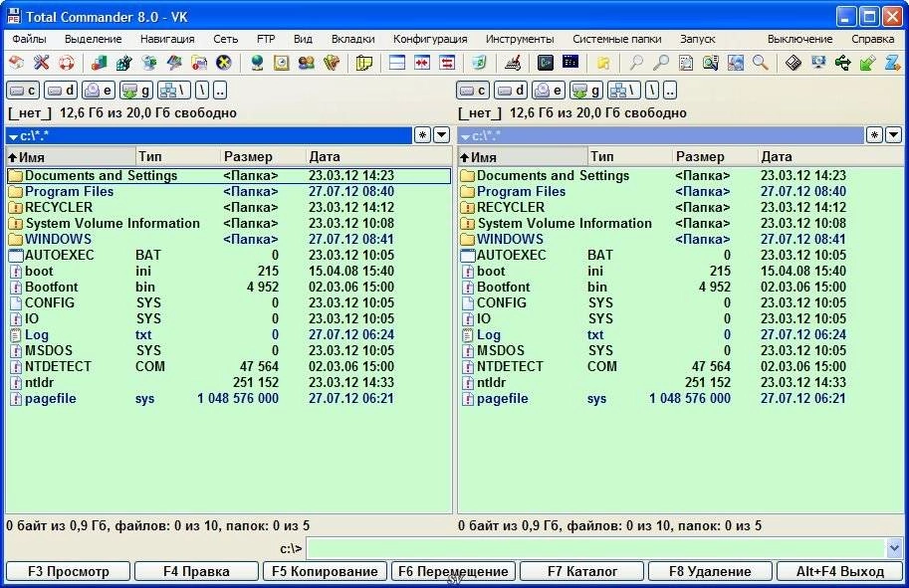Click the Alt+F4 Выход button

(x=840, y=571)
